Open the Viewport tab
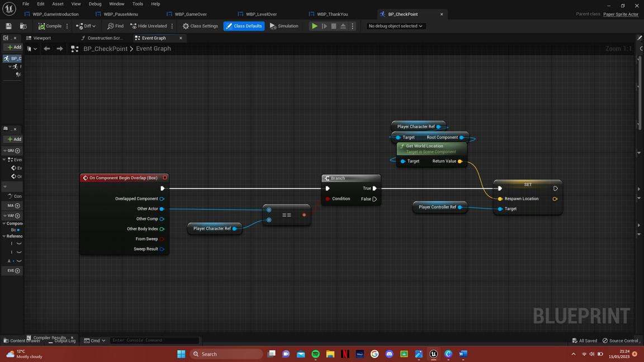The image size is (644, 362). coord(42,38)
